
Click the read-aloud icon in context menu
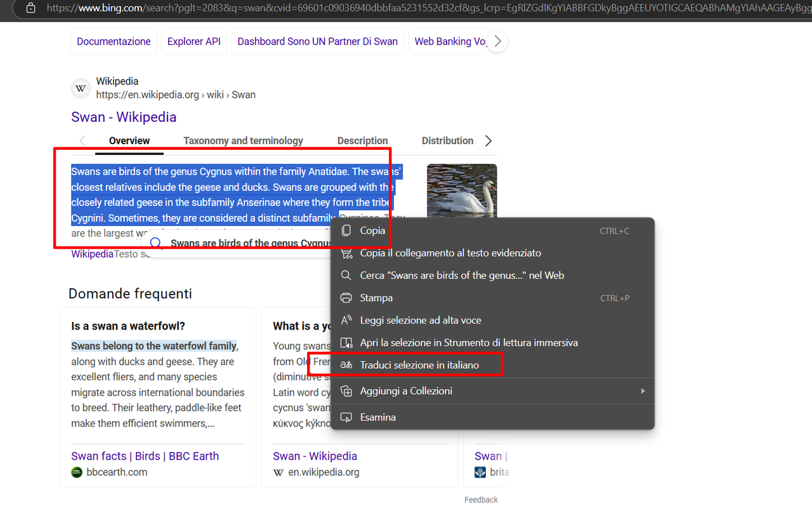click(346, 320)
